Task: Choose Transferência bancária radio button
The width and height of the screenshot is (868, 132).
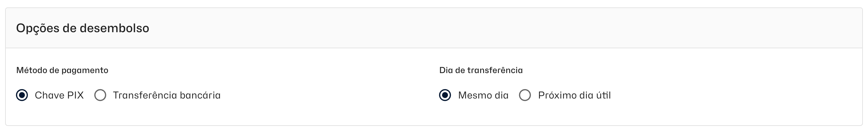Action: [100, 95]
